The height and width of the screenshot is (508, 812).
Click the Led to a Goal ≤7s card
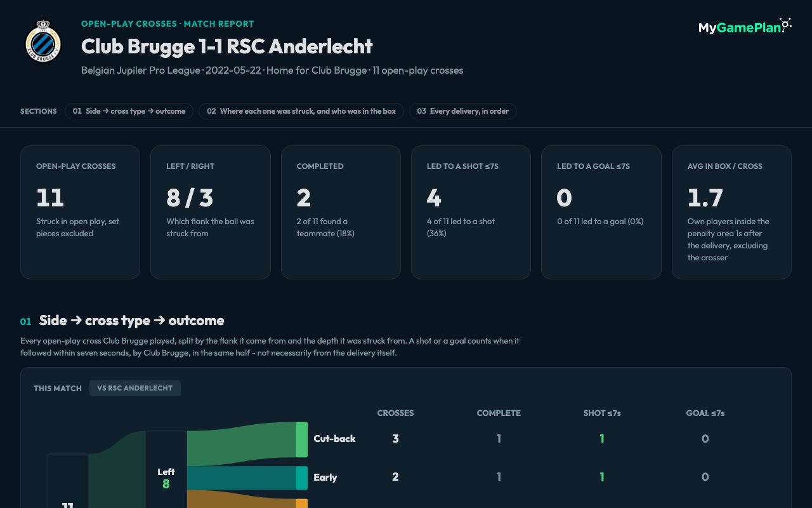(x=601, y=212)
